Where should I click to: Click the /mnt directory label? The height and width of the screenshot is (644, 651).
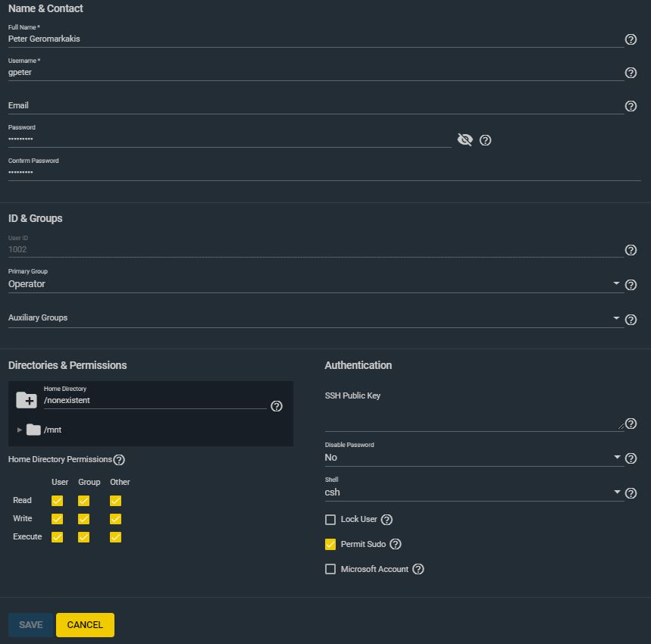click(x=53, y=430)
